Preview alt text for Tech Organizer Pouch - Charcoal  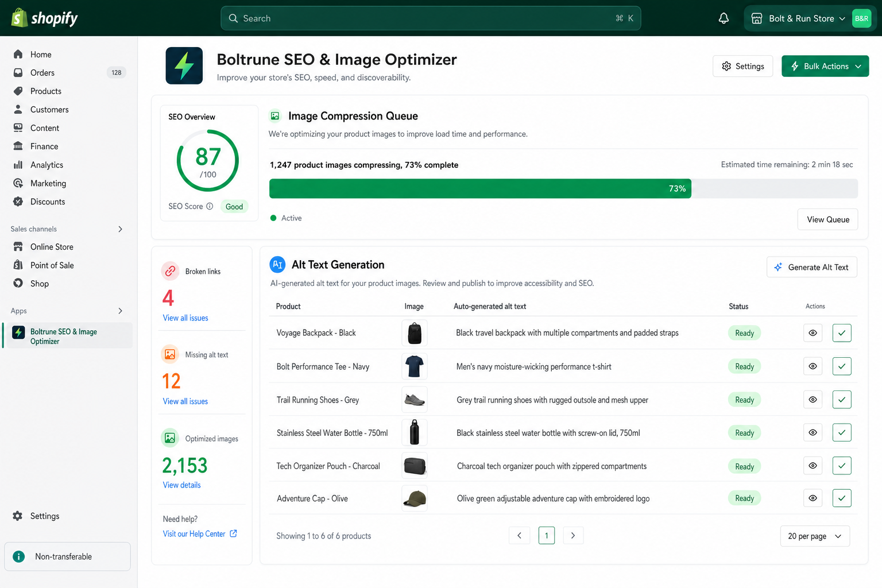[x=813, y=466]
